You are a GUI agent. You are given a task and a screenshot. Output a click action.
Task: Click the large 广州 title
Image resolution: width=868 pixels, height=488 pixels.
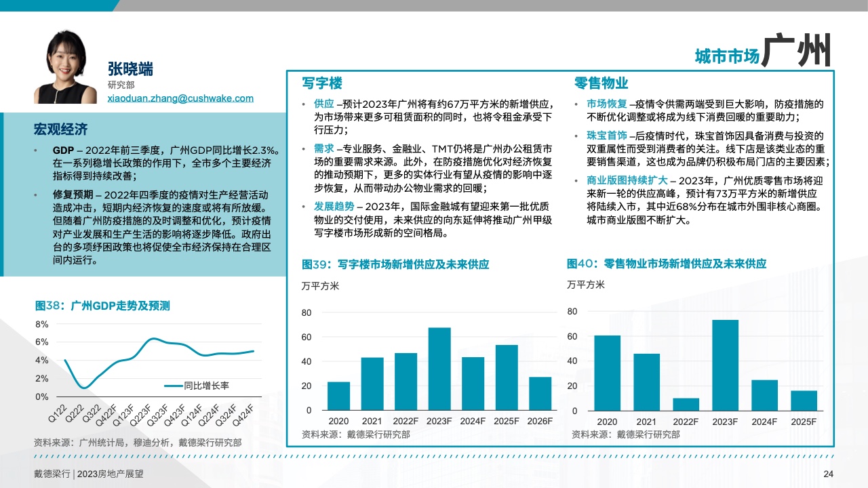[797, 50]
